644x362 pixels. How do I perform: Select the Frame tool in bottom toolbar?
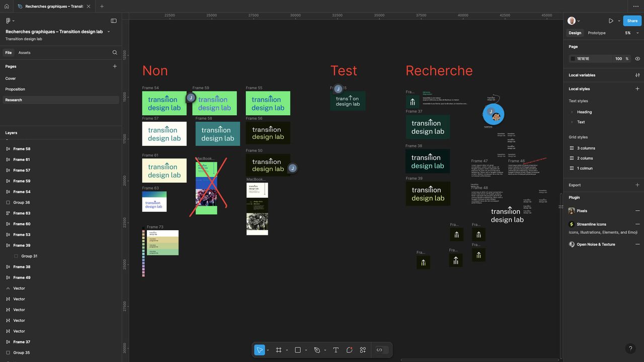tap(278, 350)
